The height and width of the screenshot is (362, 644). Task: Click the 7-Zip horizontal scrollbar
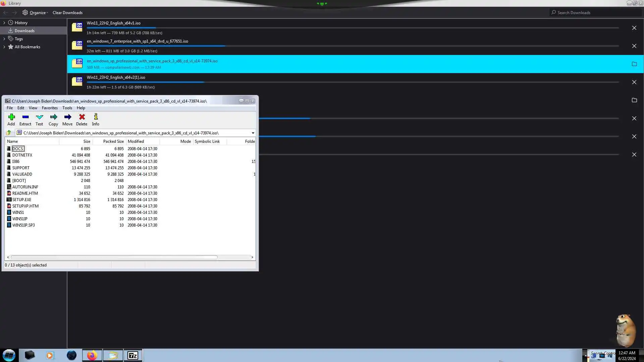(114, 257)
